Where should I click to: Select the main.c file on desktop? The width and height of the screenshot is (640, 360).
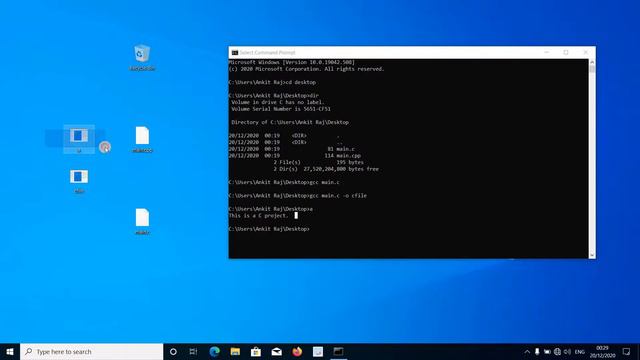[x=142, y=222]
